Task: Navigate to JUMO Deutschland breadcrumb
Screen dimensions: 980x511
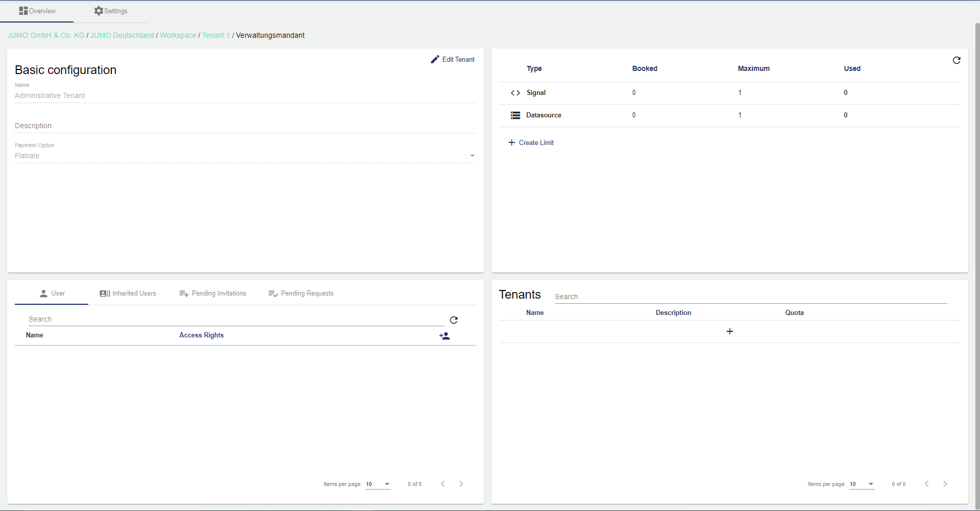Action: click(x=122, y=35)
